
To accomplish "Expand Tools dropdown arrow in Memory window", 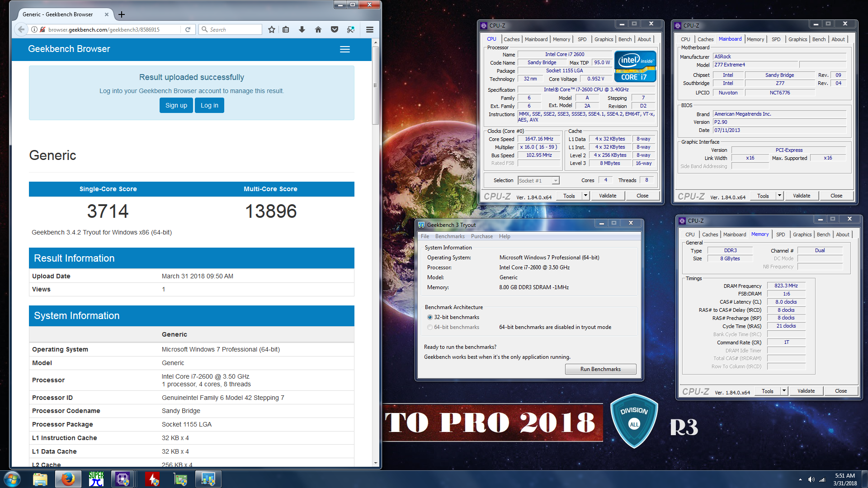I will [x=784, y=391].
